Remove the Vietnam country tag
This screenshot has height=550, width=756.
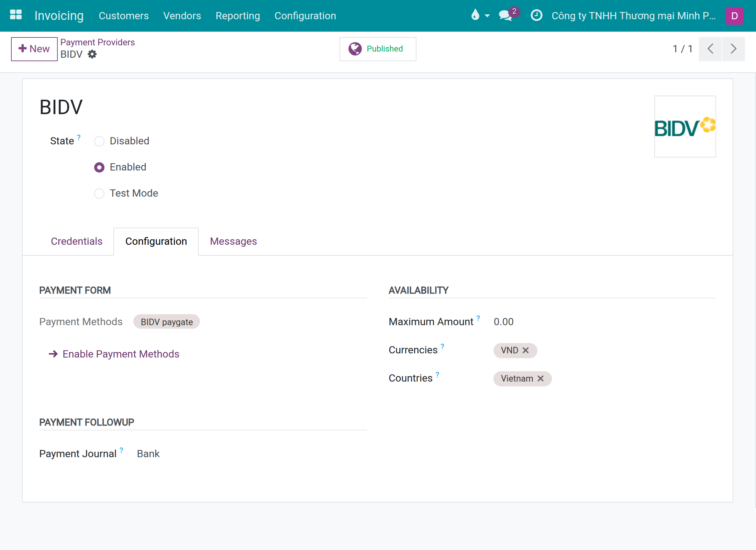(x=541, y=378)
